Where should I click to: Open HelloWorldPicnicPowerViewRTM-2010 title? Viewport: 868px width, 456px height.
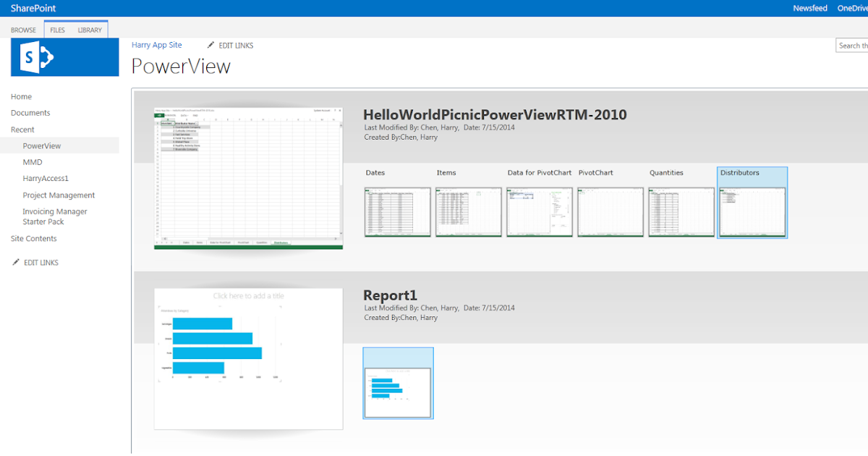[495, 114]
